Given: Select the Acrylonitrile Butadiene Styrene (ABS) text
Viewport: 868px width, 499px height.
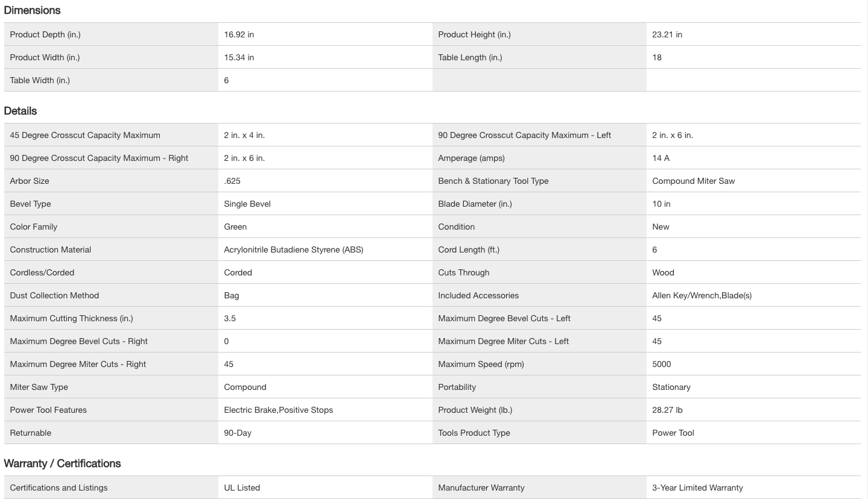Looking at the screenshot, I should (293, 249).
